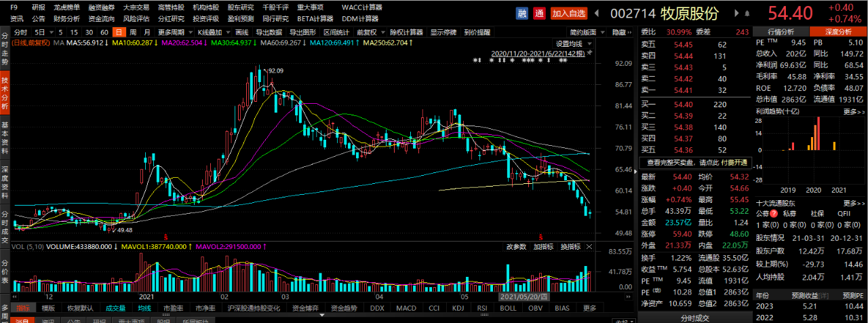Select the MACD indicator tab
Screen dimensions: 868x323
[x=406, y=307]
